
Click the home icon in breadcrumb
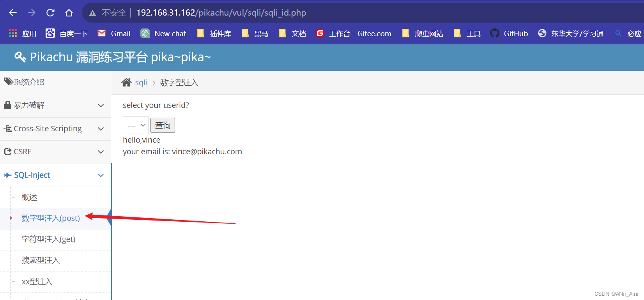click(126, 82)
